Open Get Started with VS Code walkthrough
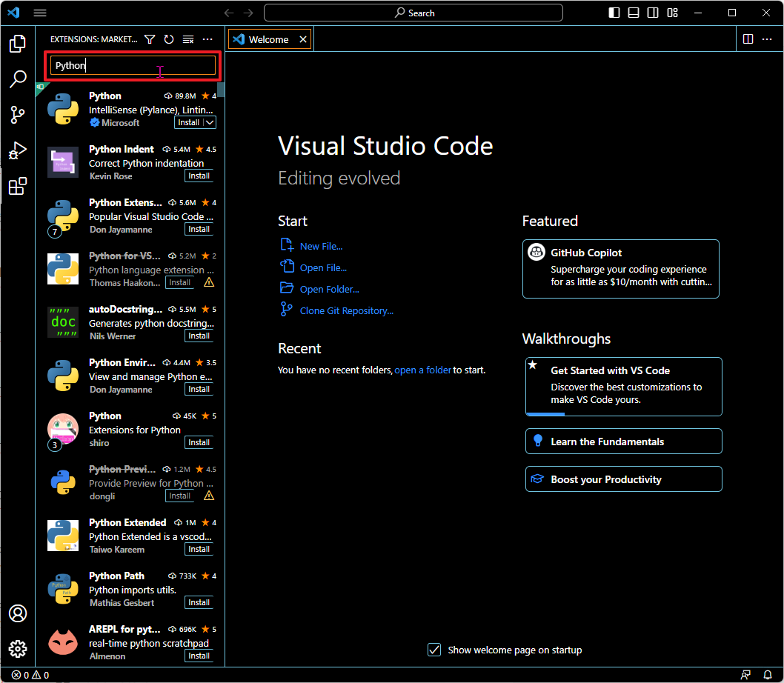This screenshot has height=683, width=784. [x=623, y=387]
